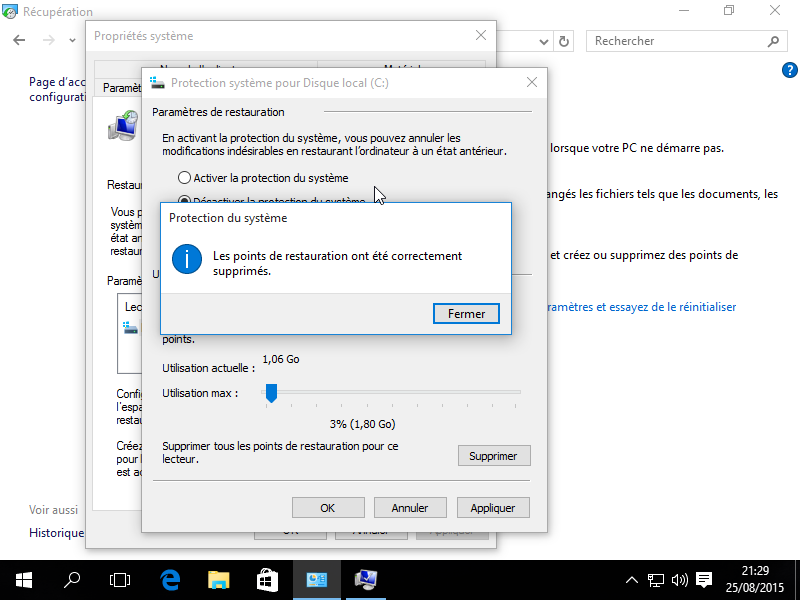Open the Windows Start menu

pos(24,579)
